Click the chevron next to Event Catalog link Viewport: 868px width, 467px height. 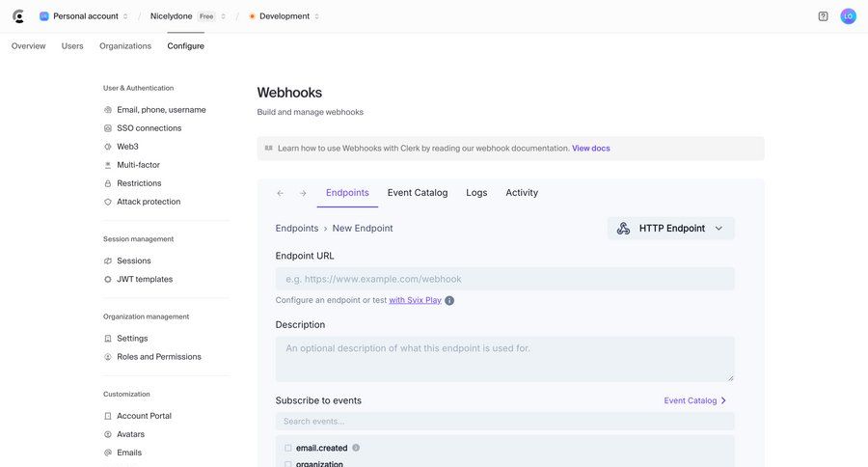pyautogui.click(x=723, y=400)
